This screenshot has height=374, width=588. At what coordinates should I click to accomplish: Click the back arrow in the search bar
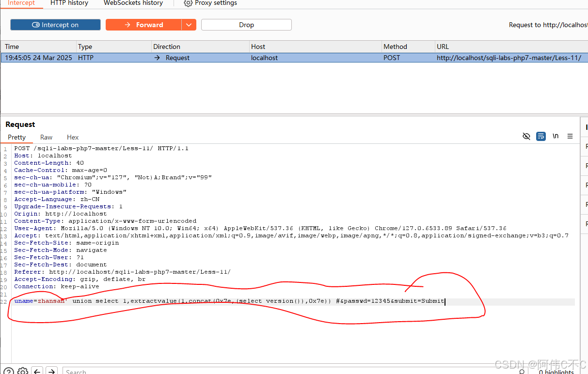point(37,370)
